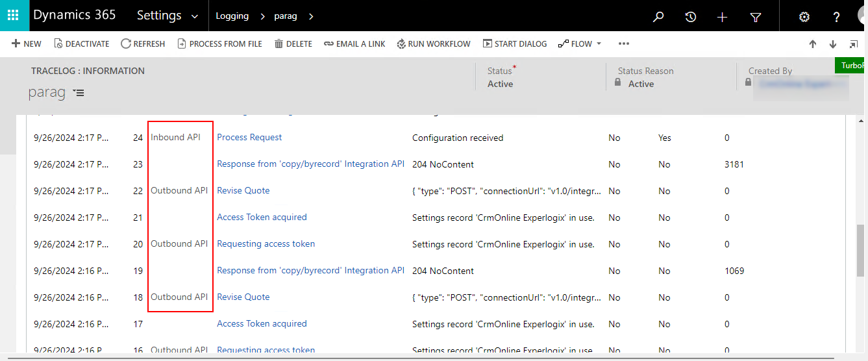The height and width of the screenshot is (361, 868).
Task: Click DEACTIVATE in the command bar
Action: click(x=82, y=44)
